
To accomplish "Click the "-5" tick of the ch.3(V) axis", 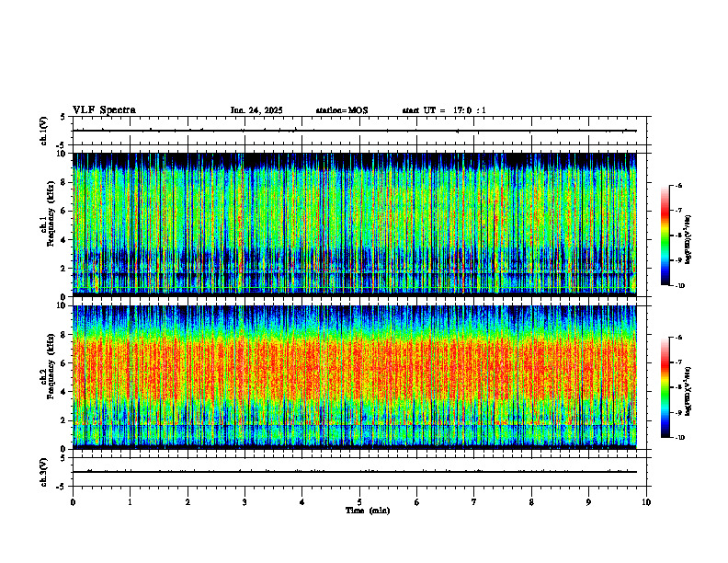I will click(x=61, y=487).
